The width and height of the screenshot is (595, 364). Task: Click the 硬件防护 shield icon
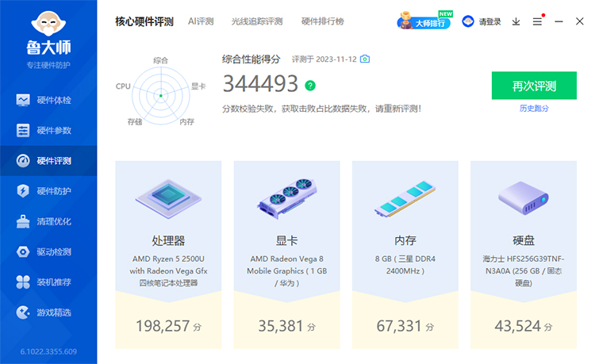pyautogui.click(x=23, y=190)
